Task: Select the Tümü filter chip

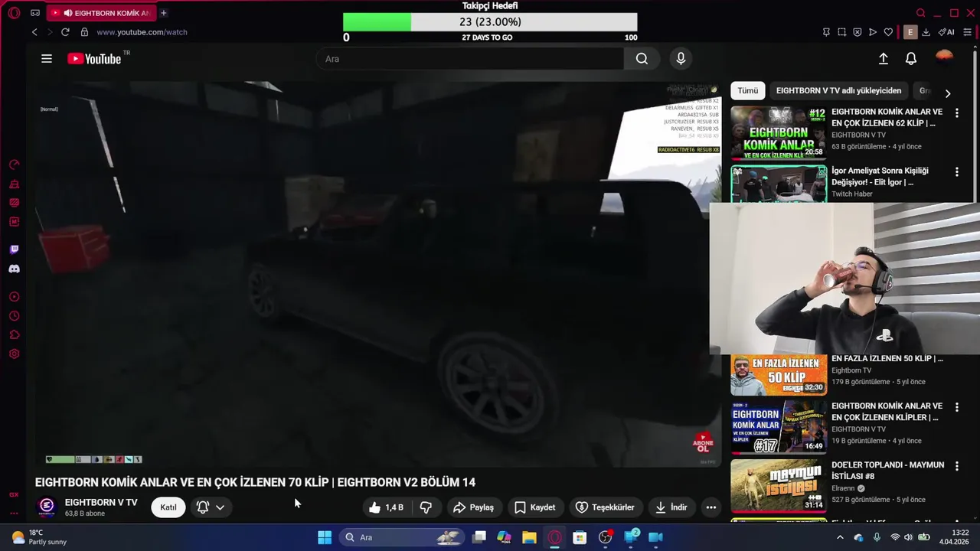Action: [748, 90]
